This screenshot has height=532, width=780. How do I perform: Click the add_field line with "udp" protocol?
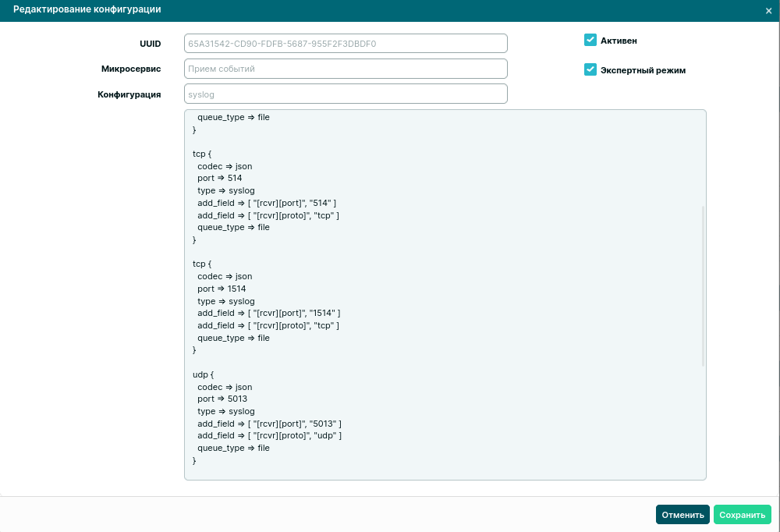(x=269, y=435)
